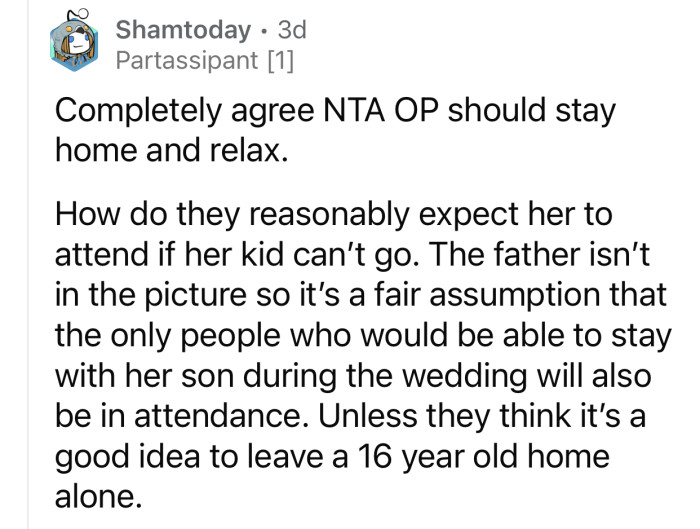Click the avatar's antenna at the top

tap(79, 15)
